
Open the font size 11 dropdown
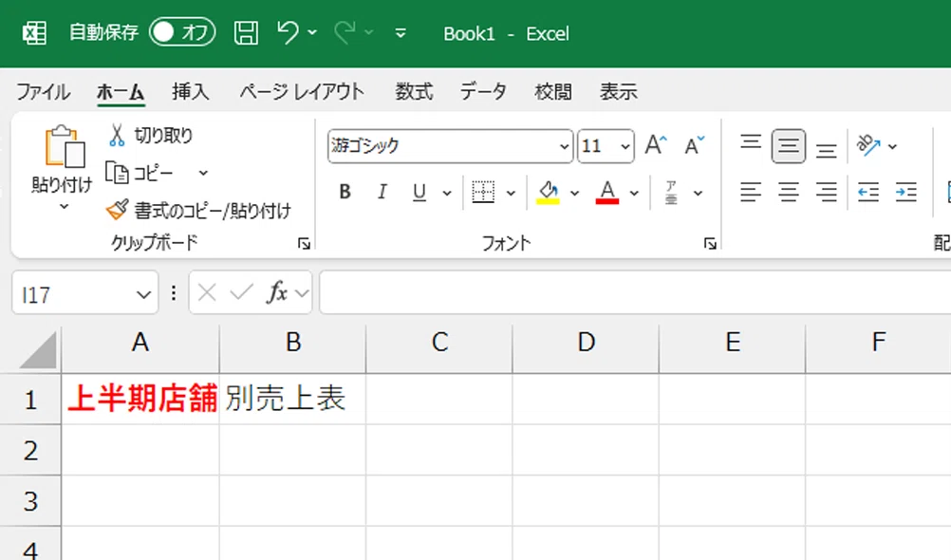(625, 146)
